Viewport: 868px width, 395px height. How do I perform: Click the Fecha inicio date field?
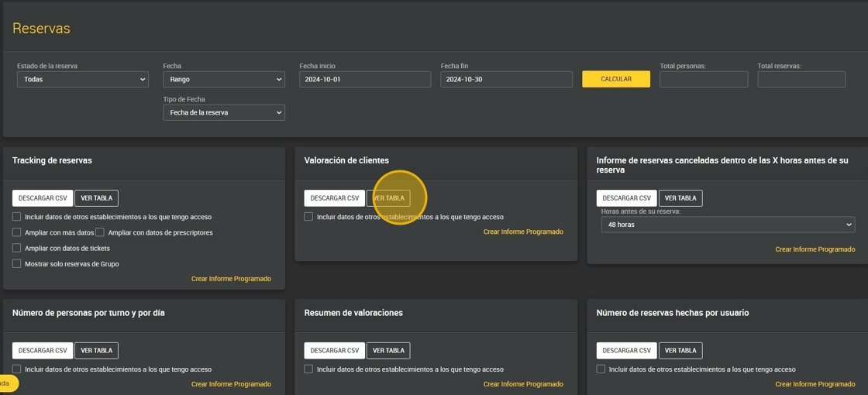364,79
